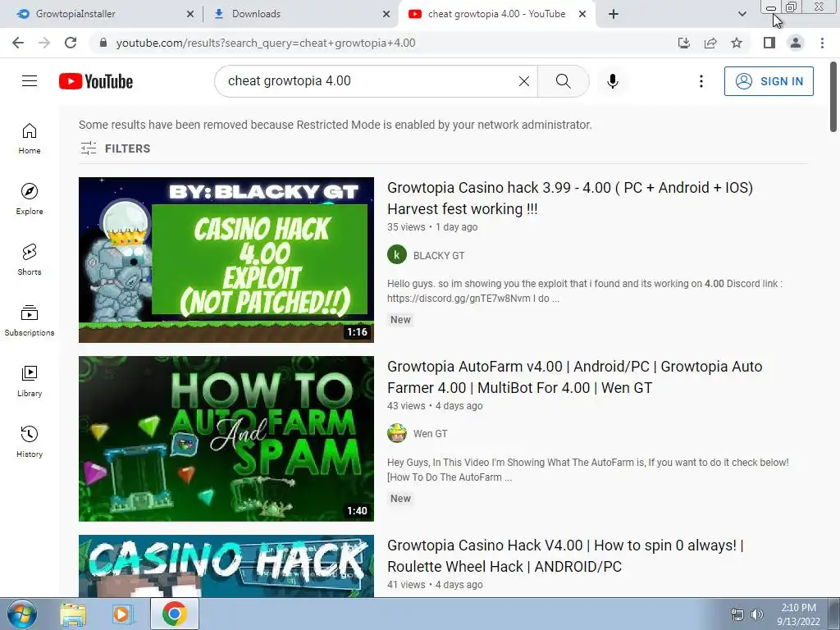Open the Casino Hack V4.00 spin 0 title
This screenshot has width=840, height=630.
[x=565, y=556]
